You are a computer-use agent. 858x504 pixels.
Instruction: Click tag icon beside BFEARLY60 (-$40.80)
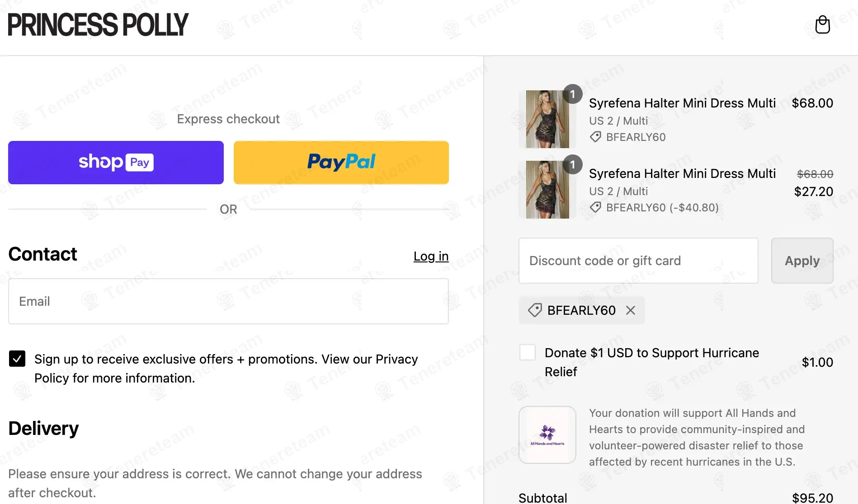pos(595,207)
